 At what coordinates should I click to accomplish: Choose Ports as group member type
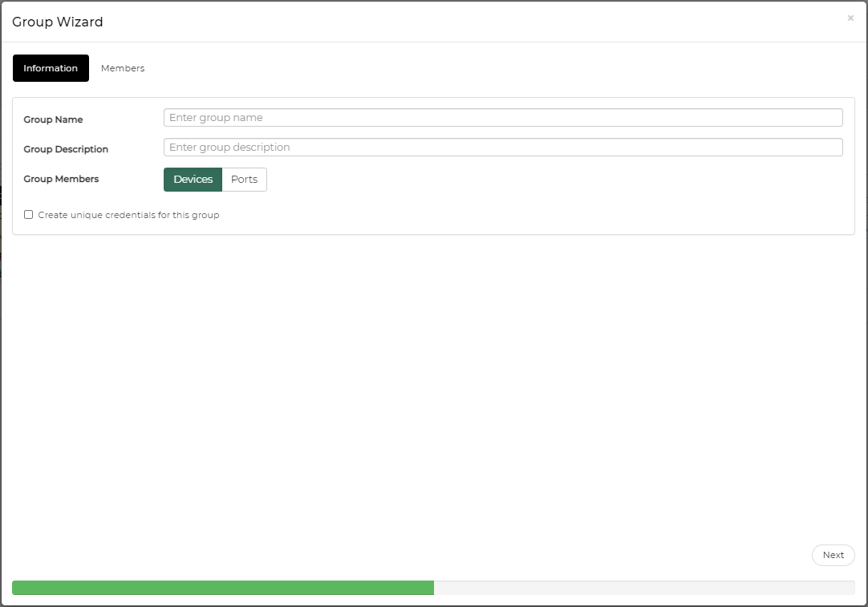click(x=244, y=180)
